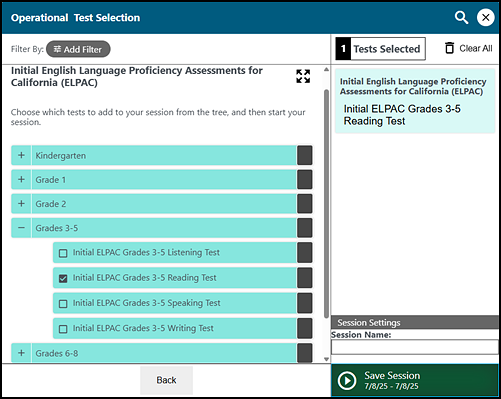Click the play circle icon on Save Session

(347, 380)
